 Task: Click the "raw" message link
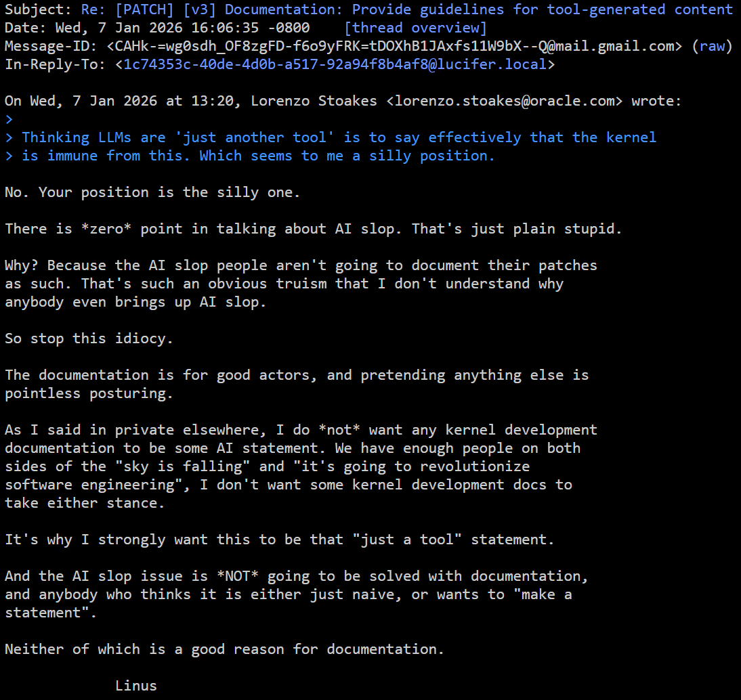click(x=711, y=46)
